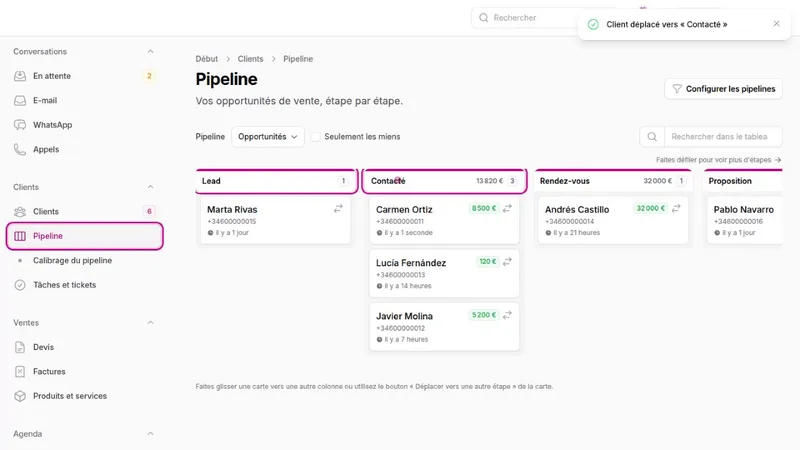
Task: Click the move-stage icon on Marta Rivas card
Action: tap(338, 209)
